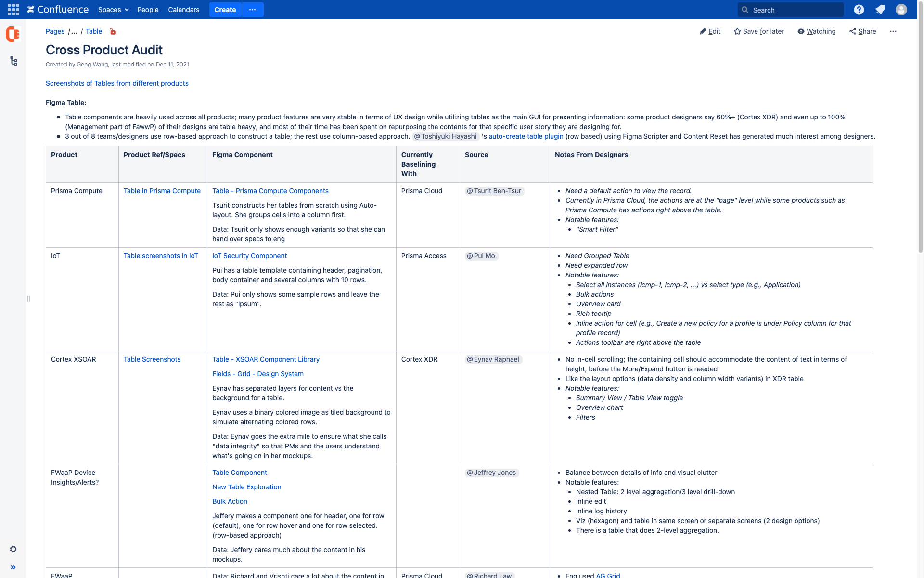Viewport: 924px width, 578px height.
Task: Open the Help question mark icon
Action: 859,10
